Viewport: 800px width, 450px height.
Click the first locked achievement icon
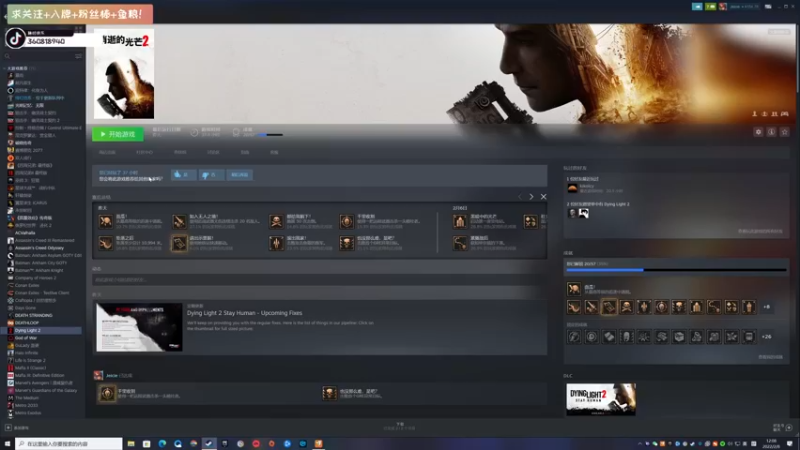tap(574, 337)
